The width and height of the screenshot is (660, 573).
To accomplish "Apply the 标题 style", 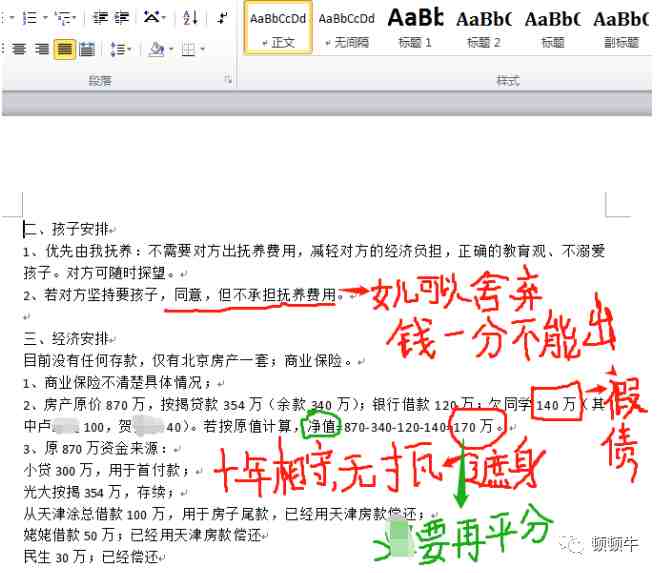I will 552,28.
